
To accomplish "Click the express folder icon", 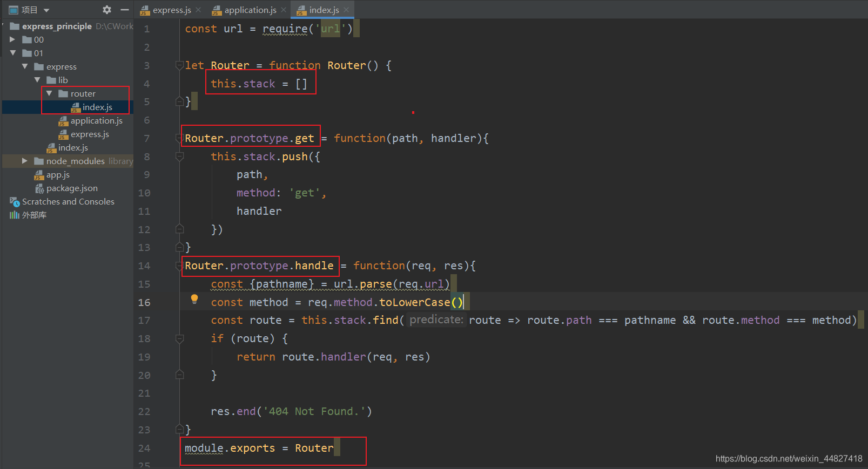I will tap(39, 66).
